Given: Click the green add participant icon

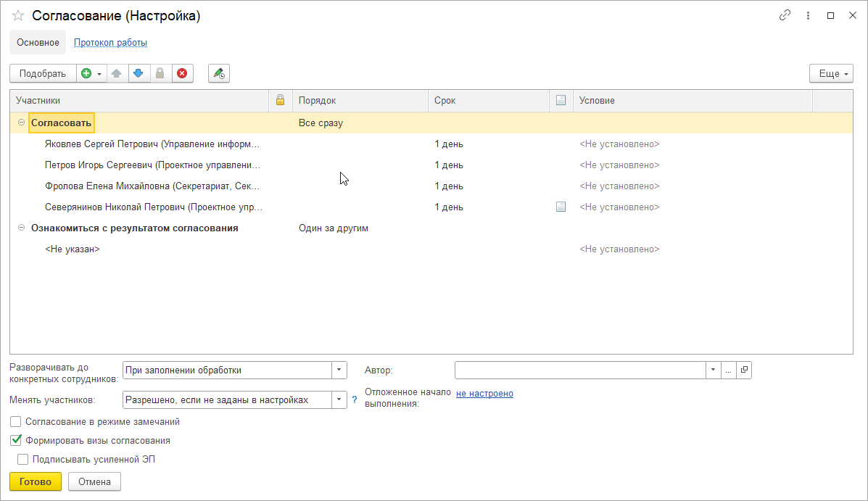Looking at the screenshot, I should click(x=86, y=73).
